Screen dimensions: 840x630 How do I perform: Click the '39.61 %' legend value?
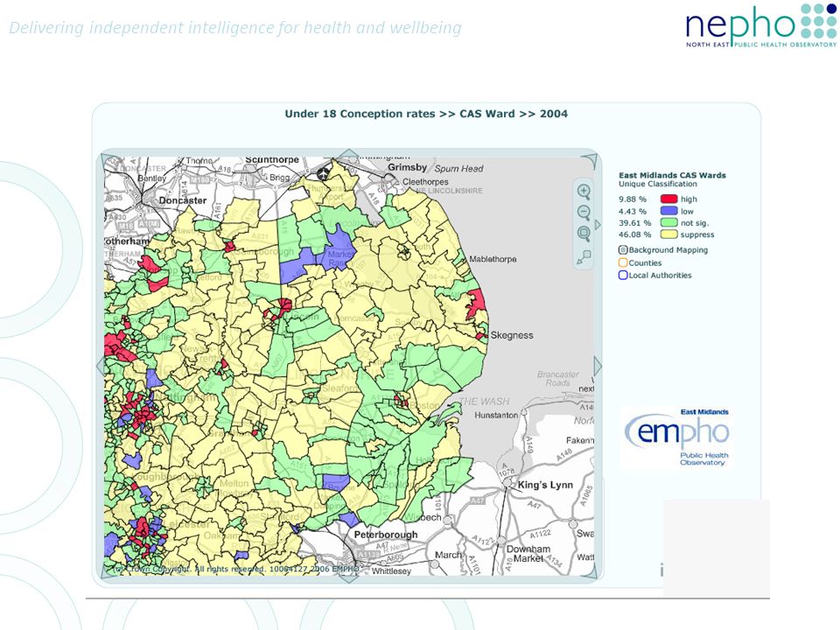pyautogui.click(x=635, y=223)
